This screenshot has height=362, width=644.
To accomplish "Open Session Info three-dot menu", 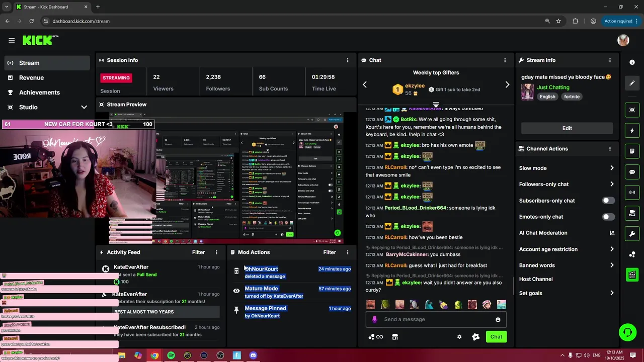I will (347, 60).
